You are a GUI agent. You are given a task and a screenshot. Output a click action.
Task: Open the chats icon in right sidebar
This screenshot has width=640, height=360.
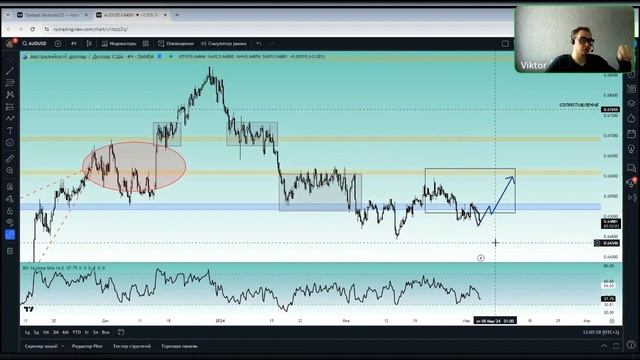pos(631,167)
